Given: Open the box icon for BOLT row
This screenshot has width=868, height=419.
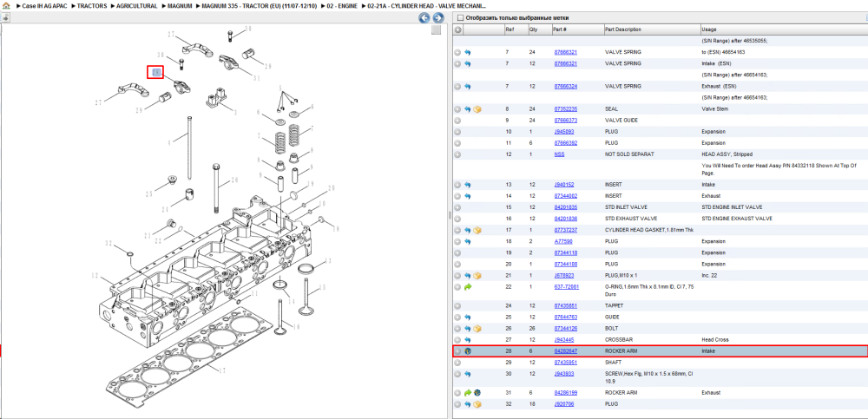Looking at the screenshot, I should pos(477,328).
